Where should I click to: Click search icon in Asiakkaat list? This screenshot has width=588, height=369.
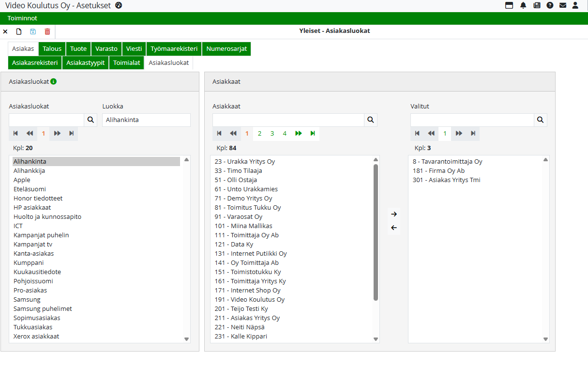tap(370, 120)
